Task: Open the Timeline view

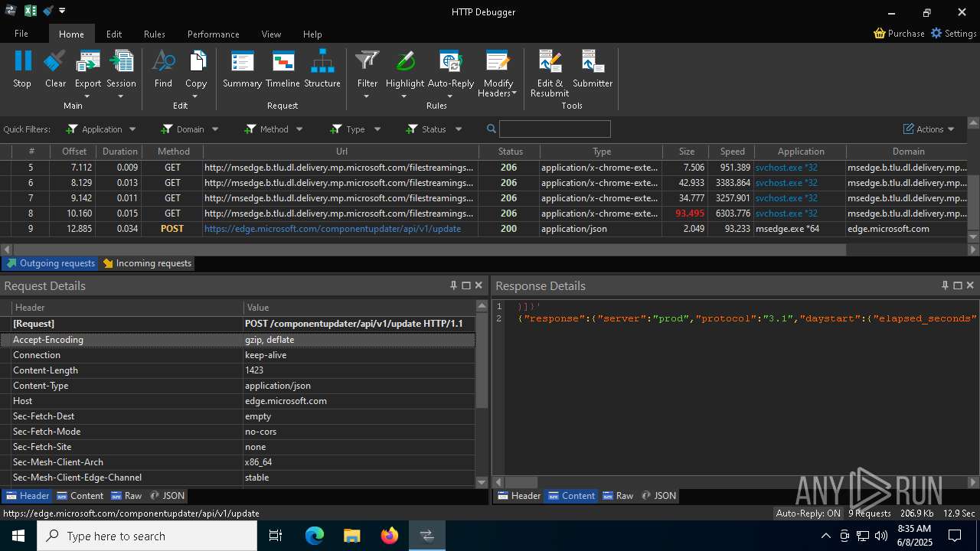Action: [x=283, y=62]
